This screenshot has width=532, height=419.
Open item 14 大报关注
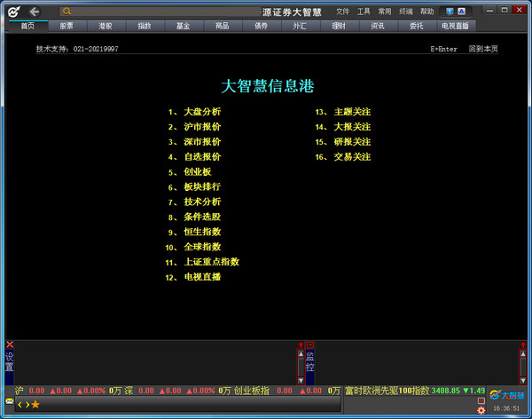pyautogui.click(x=352, y=127)
